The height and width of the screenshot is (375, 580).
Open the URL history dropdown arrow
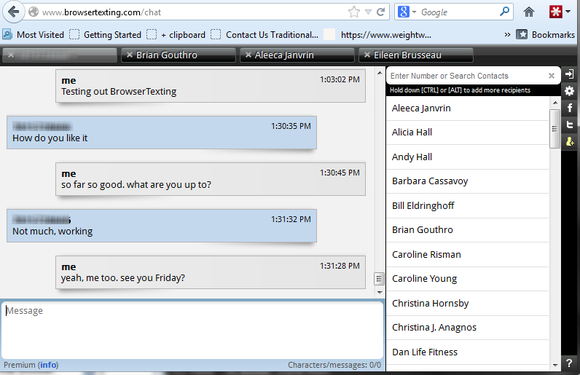coord(368,12)
